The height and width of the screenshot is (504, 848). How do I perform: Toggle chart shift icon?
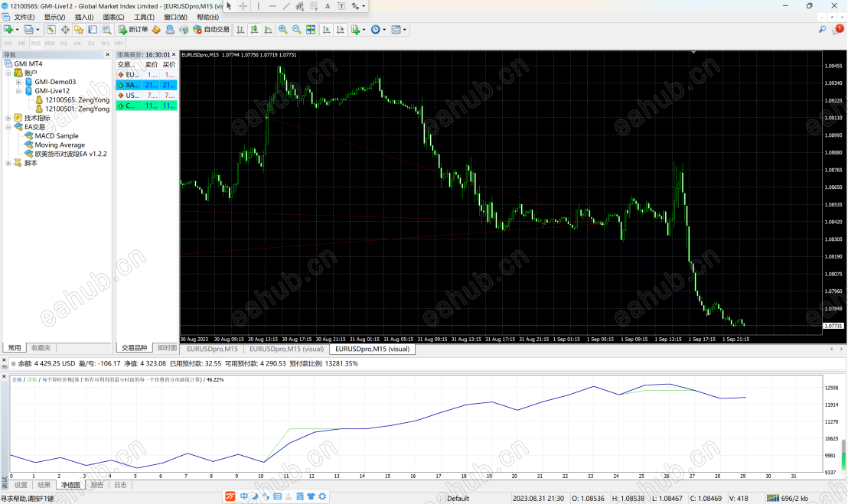(340, 30)
